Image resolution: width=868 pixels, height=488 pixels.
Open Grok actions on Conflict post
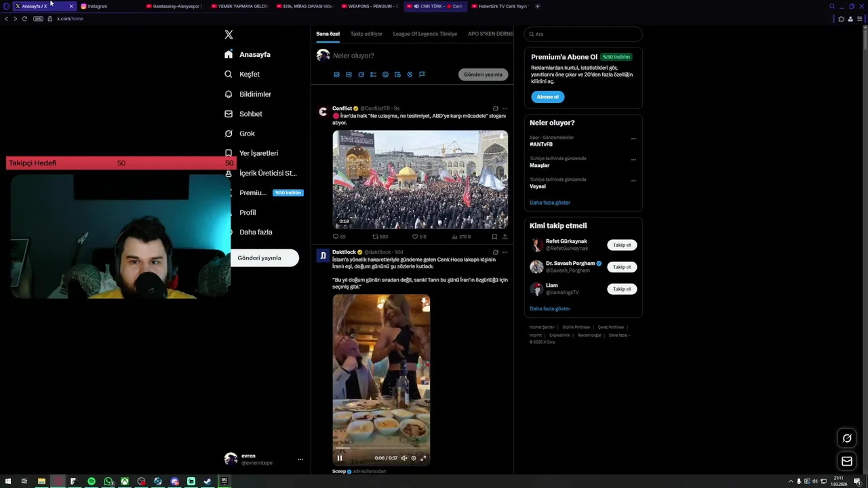(x=496, y=108)
